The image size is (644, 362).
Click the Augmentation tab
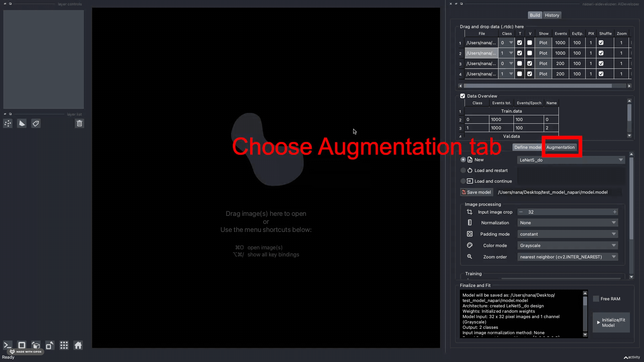(x=560, y=147)
